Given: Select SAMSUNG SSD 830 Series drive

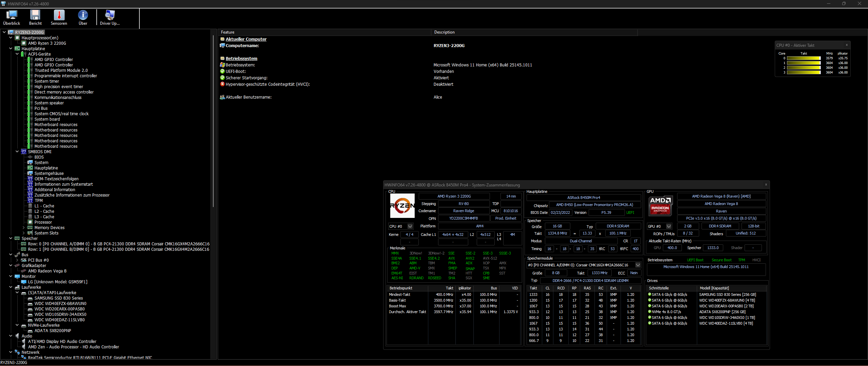Looking at the screenshot, I should pos(59,298).
